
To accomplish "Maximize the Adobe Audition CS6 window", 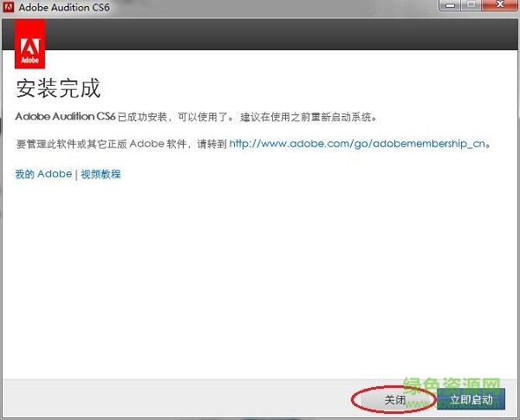I will coord(471,5).
